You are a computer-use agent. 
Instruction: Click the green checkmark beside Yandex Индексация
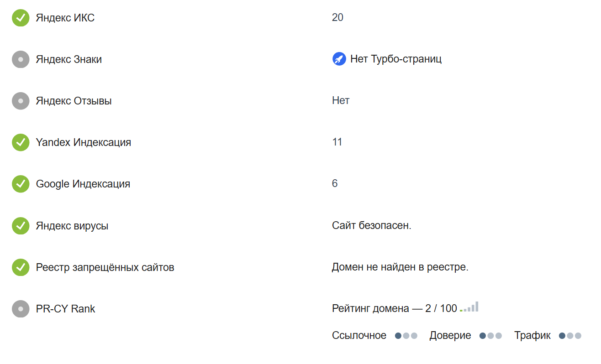click(x=21, y=142)
